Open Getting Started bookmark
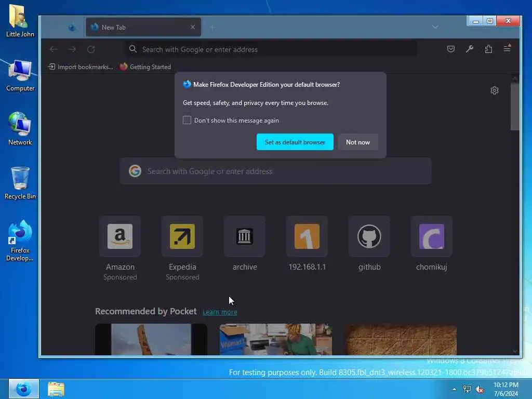532x399 pixels. pyautogui.click(x=145, y=67)
